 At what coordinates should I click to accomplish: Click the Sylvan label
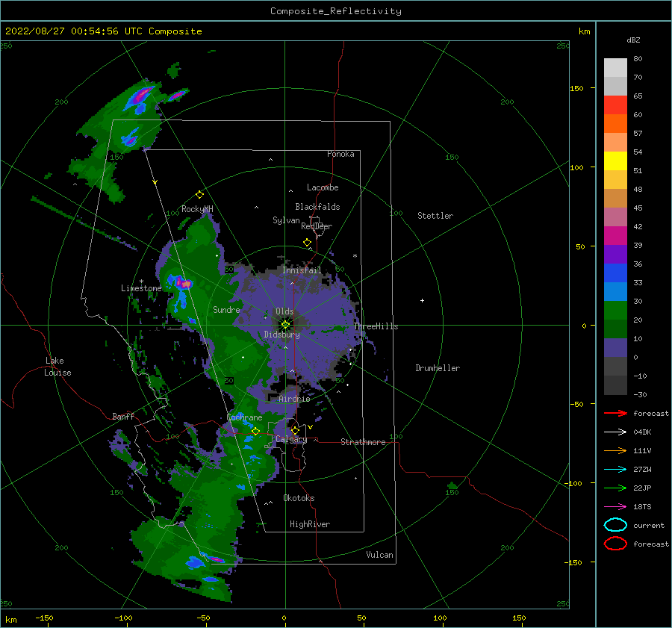point(286,220)
